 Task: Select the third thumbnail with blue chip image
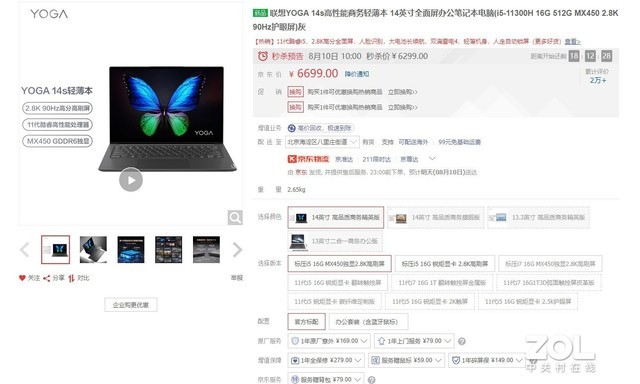(x=131, y=249)
